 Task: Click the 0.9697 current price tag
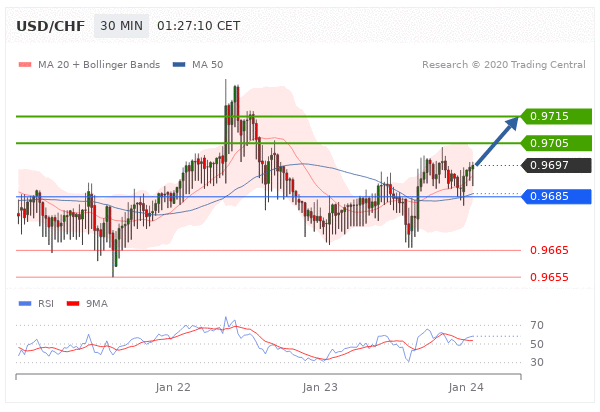coord(556,165)
